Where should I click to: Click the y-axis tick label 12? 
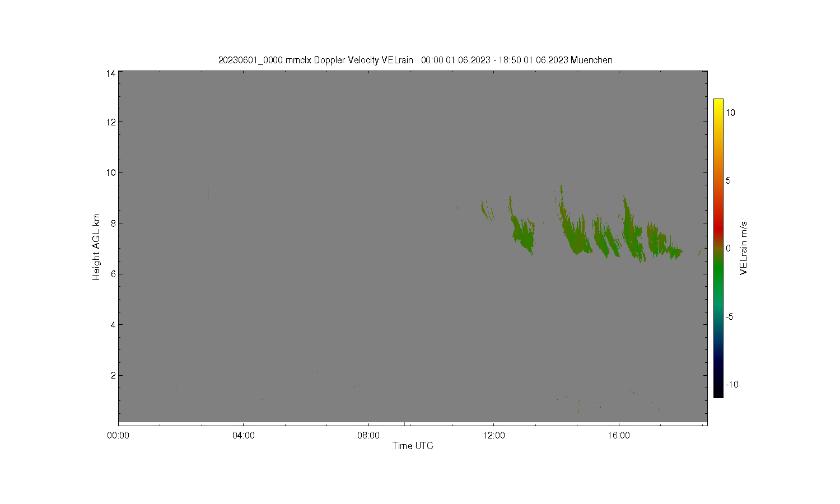[111, 122]
